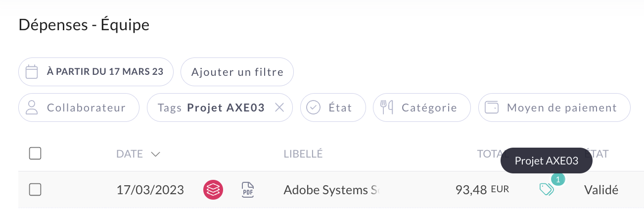The image size is (644, 217).
Task: Click the wallet icon for Moyen de paiement
Action: click(492, 108)
